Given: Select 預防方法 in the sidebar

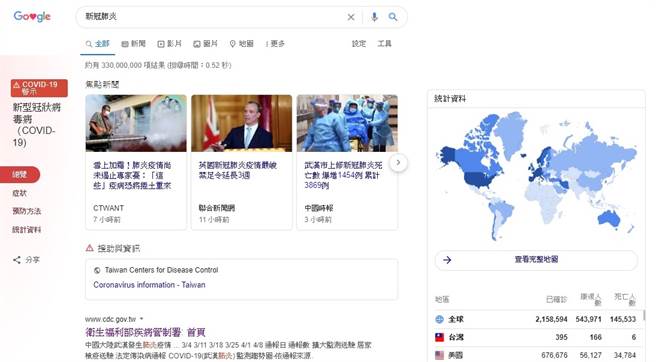Looking at the screenshot, I should pyautogui.click(x=27, y=211).
